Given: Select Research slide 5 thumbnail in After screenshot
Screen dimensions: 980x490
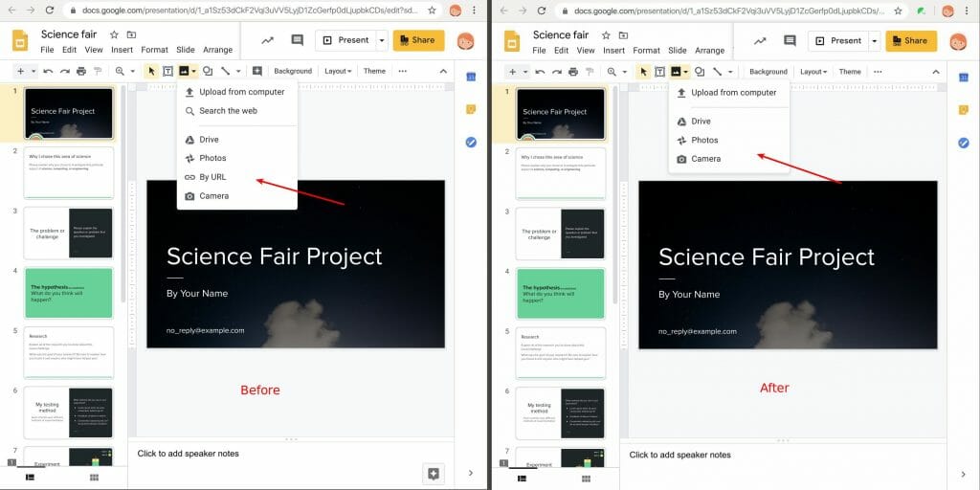Looking at the screenshot, I should [x=561, y=353].
